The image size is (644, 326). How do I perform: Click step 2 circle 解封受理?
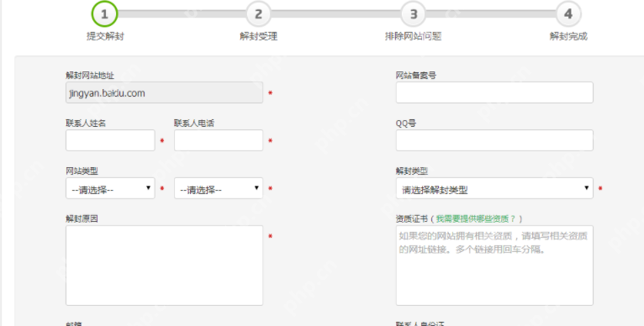click(258, 14)
